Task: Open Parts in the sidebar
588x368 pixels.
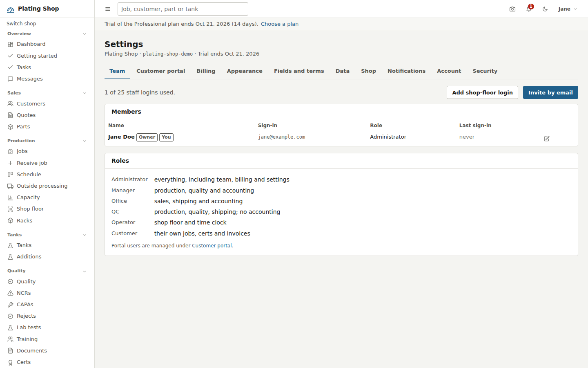Action: click(x=47, y=127)
